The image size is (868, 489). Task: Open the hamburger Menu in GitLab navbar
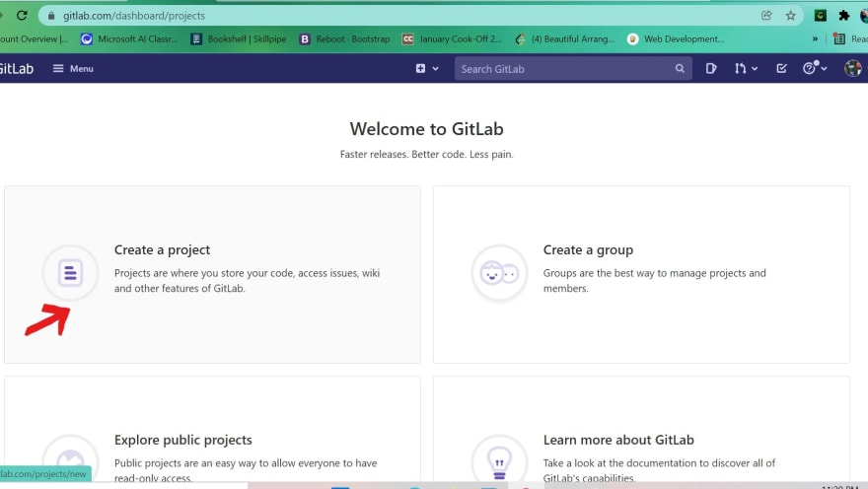click(73, 69)
